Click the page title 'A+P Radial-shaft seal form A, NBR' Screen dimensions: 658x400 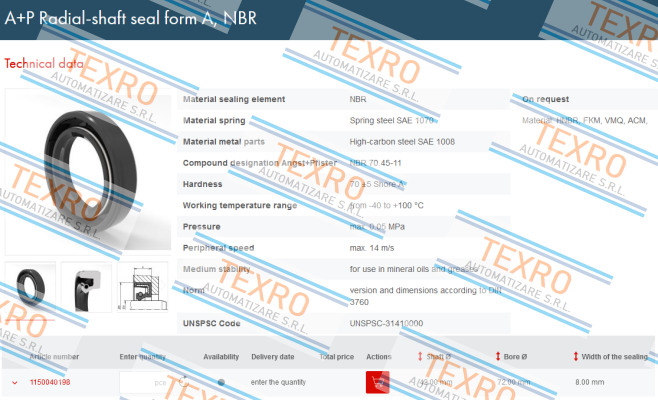coord(131,18)
